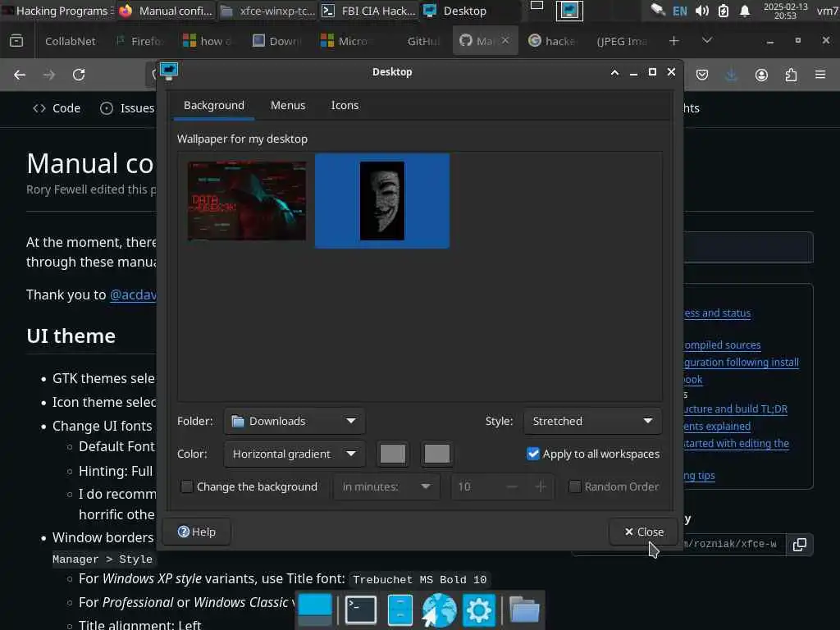Open the notifications bell icon
The image size is (840, 630).
pos(745,11)
